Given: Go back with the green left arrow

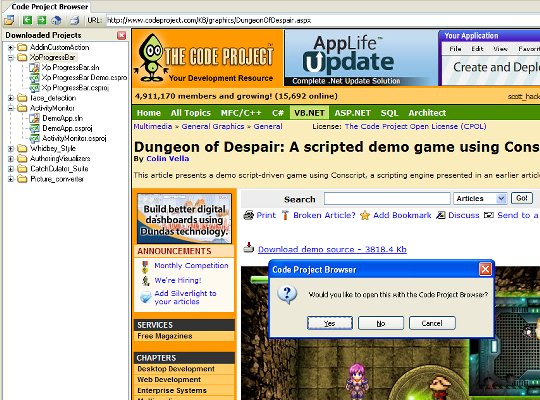Looking at the screenshot, I should click(27, 20).
